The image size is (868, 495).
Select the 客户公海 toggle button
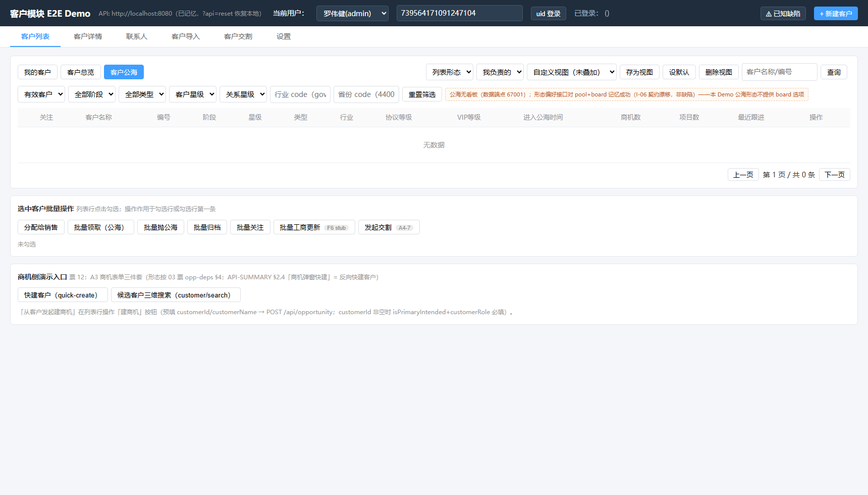[124, 72]
